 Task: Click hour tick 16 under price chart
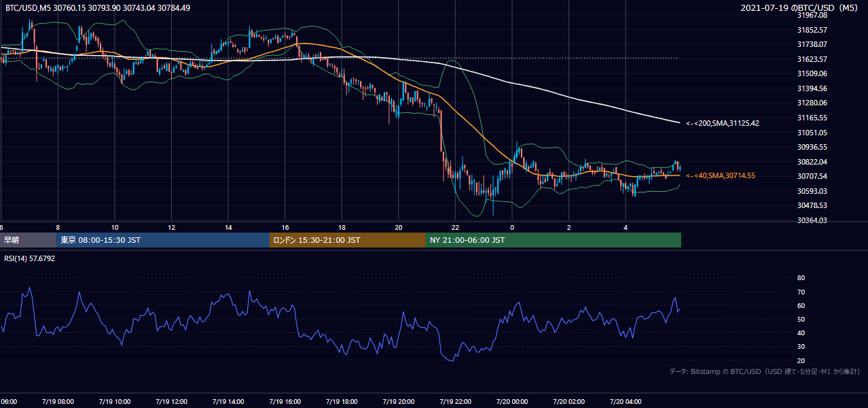(x=285, y=227)
